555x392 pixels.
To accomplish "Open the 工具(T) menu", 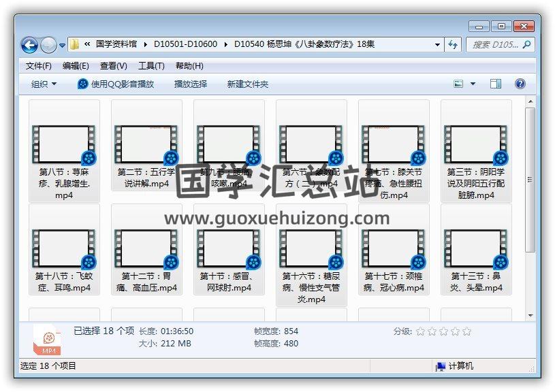I will coord(151,66).
